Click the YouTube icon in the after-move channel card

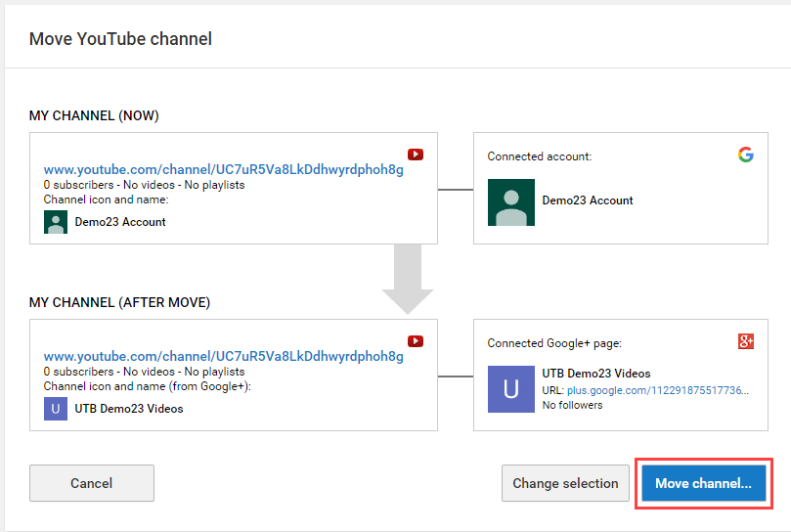coord(416,341)
